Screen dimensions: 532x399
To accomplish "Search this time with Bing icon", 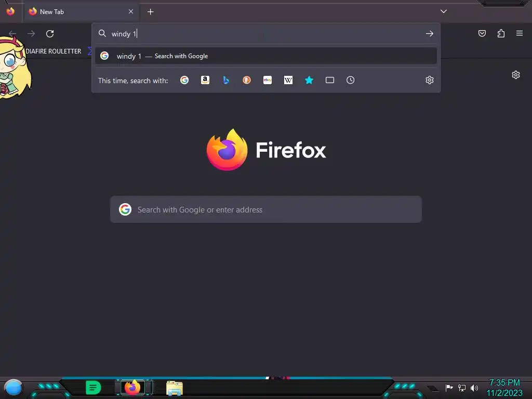I will pos(226,80).
